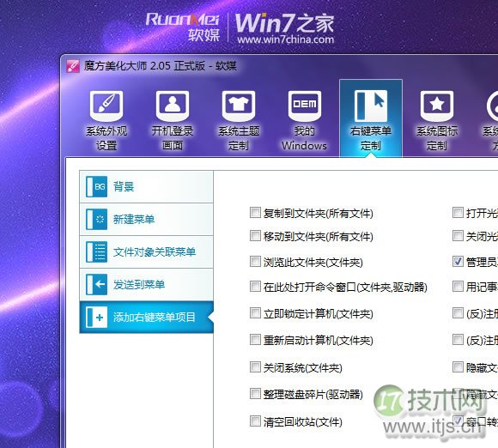498x448 pixels.
Task: Switch to 新建菜单 sidebar tab
Action: [147, 219]
